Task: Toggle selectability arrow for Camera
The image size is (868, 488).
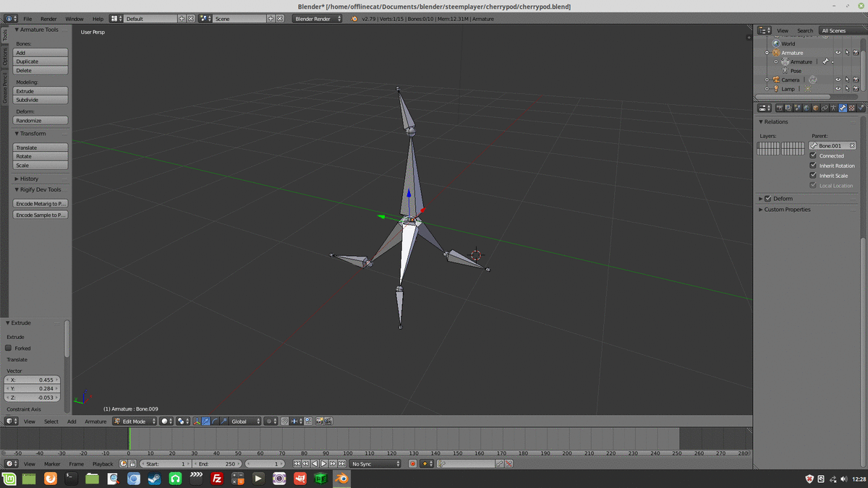Action: (x=847, y=80)
